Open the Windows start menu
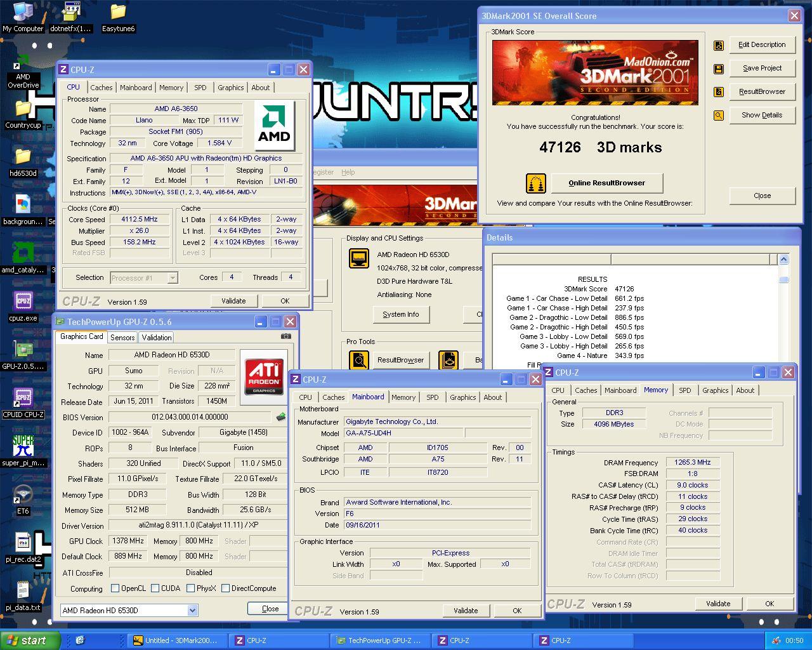This screenshot has width=812, height=650. (x=30, y=640)
